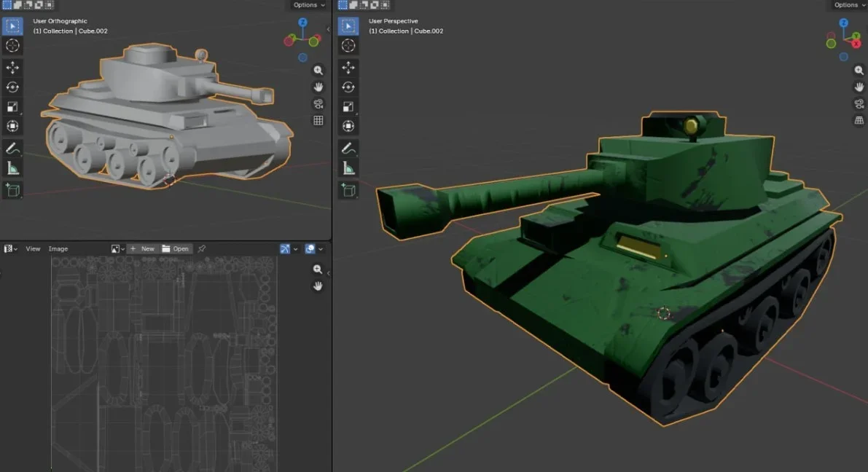Open the image browse dropdown in UV editor
Viewport: 868px width, 472px height.
coord(117,249)
